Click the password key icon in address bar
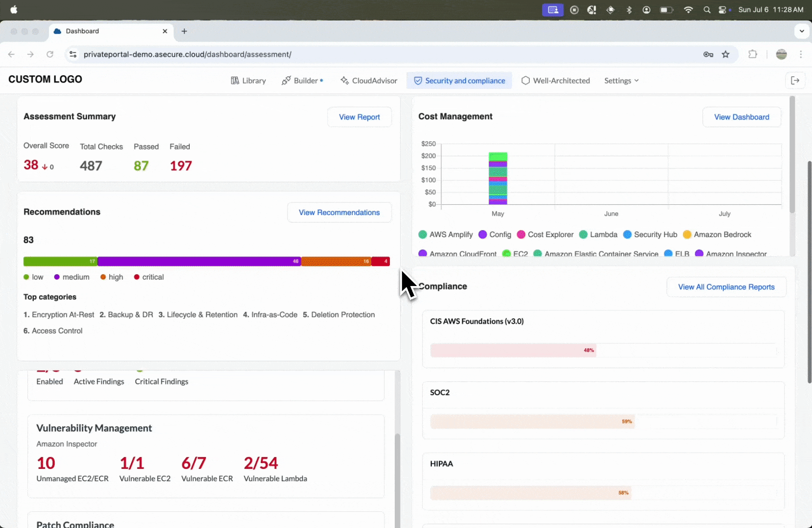 click(708, 54)
